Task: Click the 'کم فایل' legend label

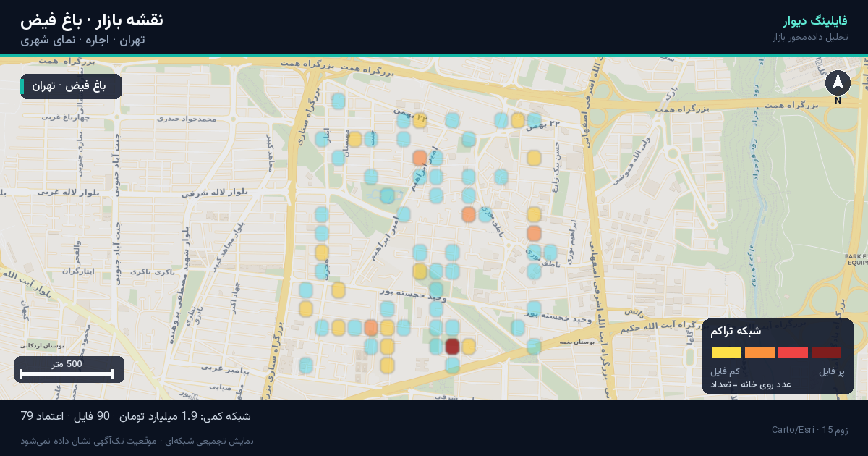Action: pyautogui.click(x=726, y=371)
